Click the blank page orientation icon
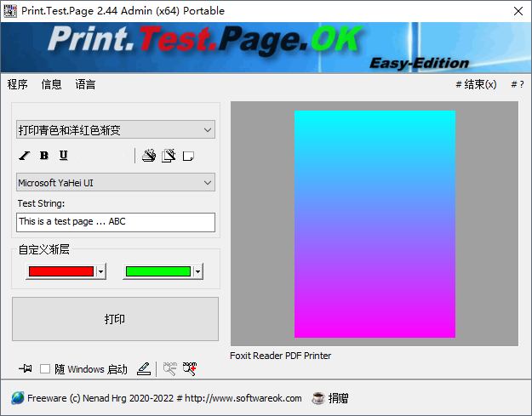This screenshot has height=416, width=532. pyautogui.click(x=188, y=157)
